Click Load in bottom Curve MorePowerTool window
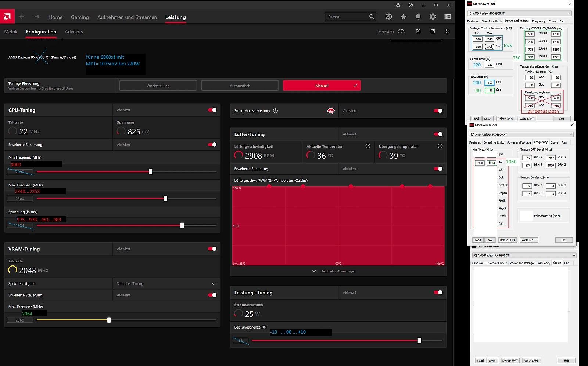Image resolution: width=588 pixels, height=366 pixels. pyautogui.click(x=480, y=360)
